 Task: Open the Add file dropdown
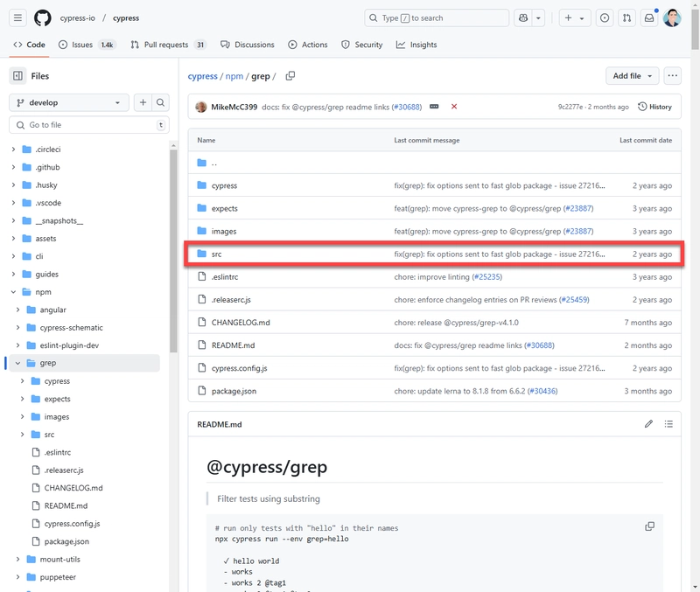click(632, 76)
